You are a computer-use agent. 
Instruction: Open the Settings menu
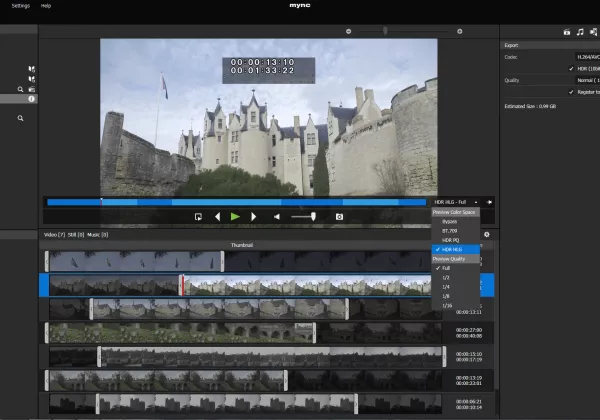coord(21,6)
